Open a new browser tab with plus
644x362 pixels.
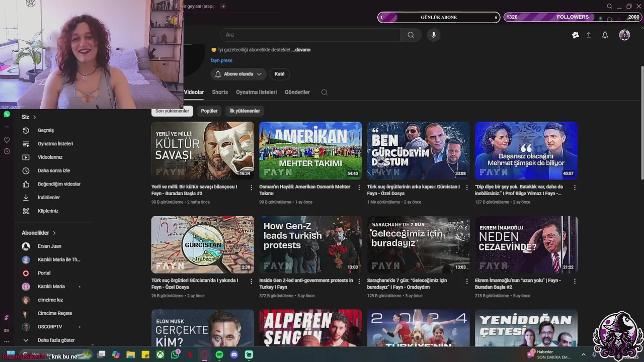coord(223,6)
